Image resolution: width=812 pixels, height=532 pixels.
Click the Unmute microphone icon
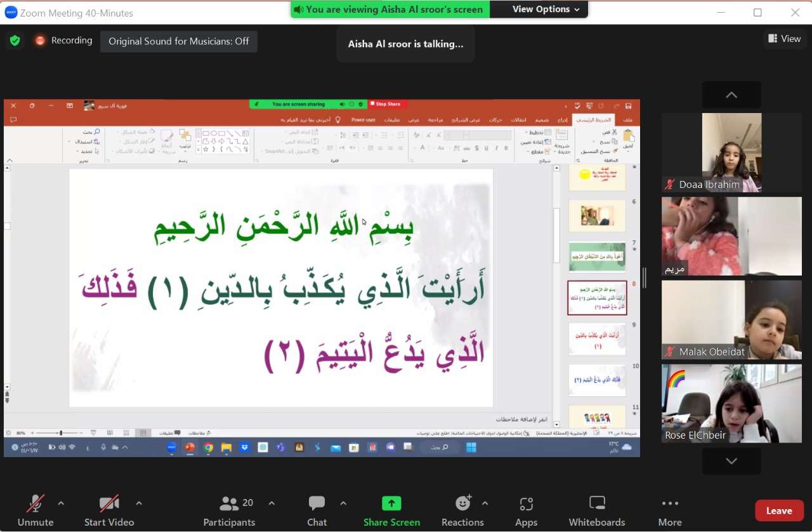pyautogui.click(x=36, y=504)
